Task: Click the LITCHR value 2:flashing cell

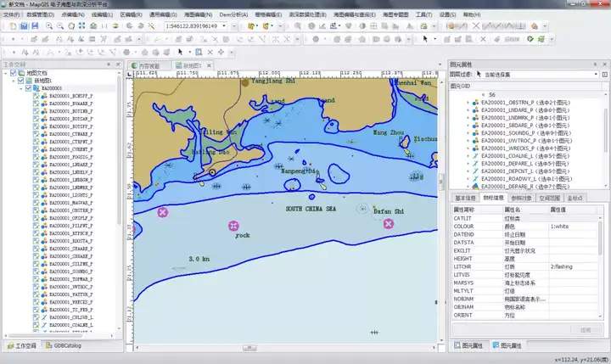Action: click(573, 266)
